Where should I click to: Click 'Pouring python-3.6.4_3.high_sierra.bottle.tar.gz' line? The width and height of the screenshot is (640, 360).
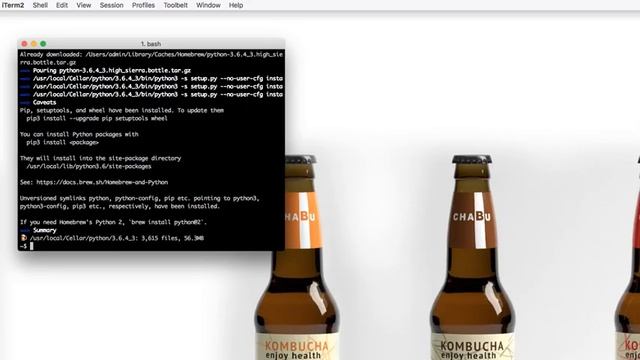tap(112, 71)
